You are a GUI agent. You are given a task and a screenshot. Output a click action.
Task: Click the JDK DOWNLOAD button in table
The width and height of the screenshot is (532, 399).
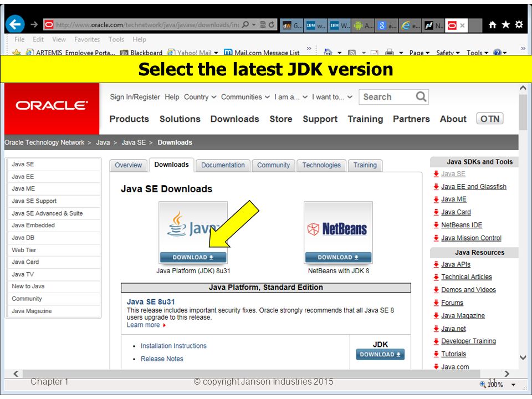pos(380,355)
